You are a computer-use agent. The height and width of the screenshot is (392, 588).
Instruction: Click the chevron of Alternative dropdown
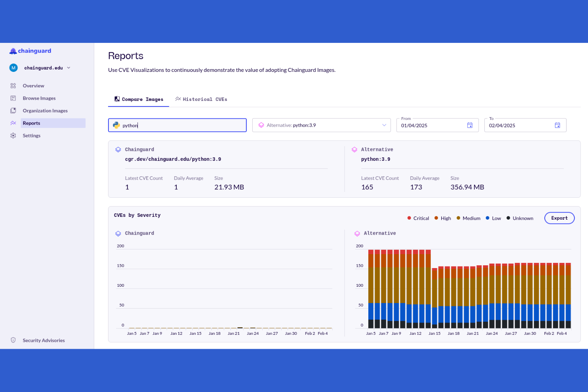(x=384, y=125)
